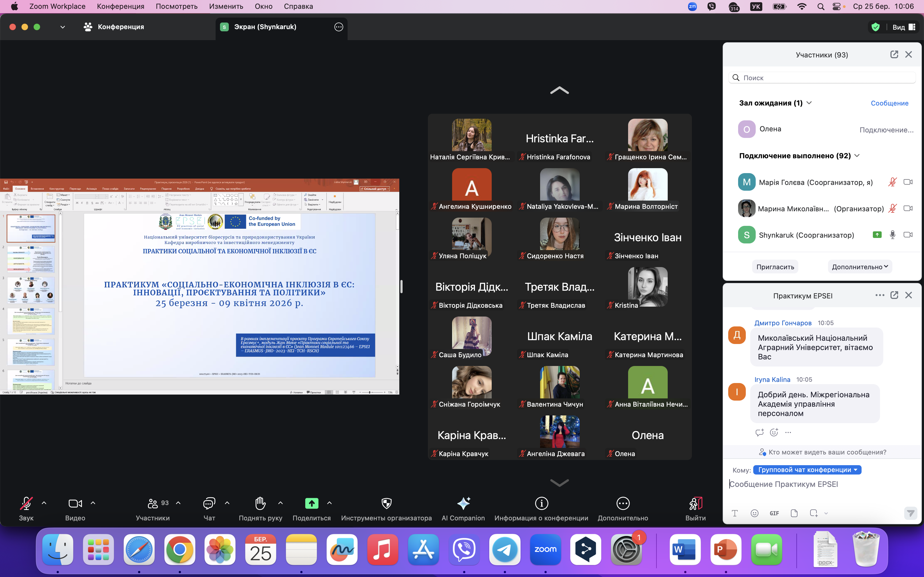Expand the Дополнительно dropdown in participants panel

pos(859,267)
